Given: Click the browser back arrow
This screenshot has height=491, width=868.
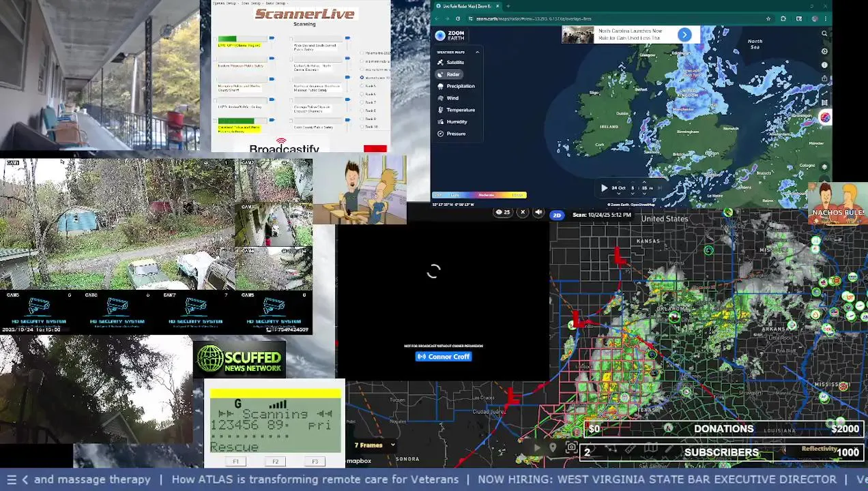Looking at the screenshot, I should pos(437,18).
